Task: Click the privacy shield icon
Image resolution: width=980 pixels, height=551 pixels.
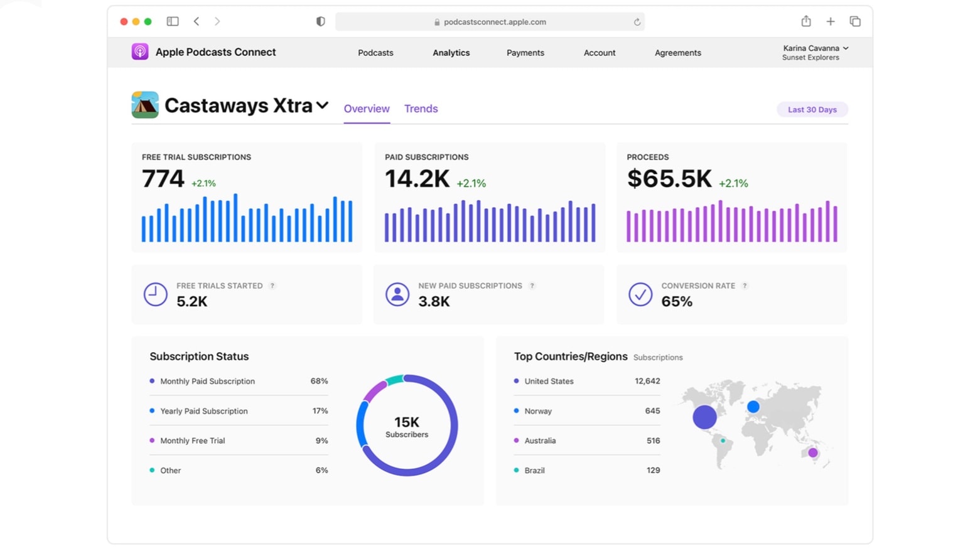Action: click(321, 21)
